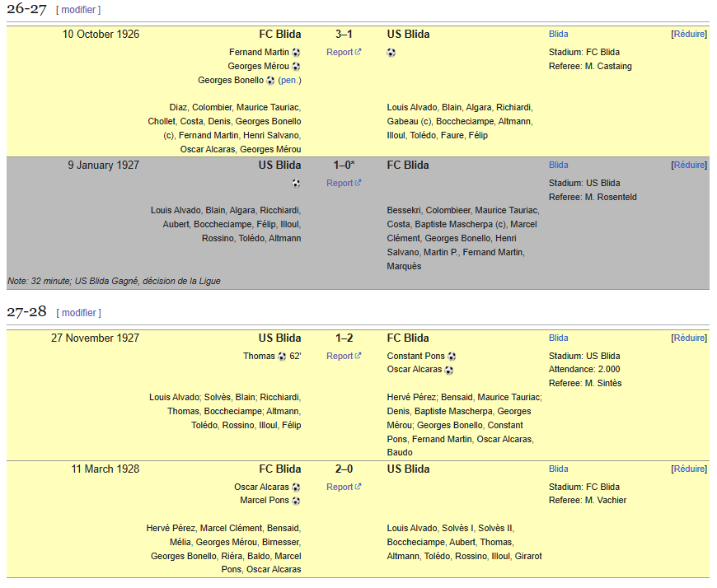Edit the 27-28 section via modifier

78,313
